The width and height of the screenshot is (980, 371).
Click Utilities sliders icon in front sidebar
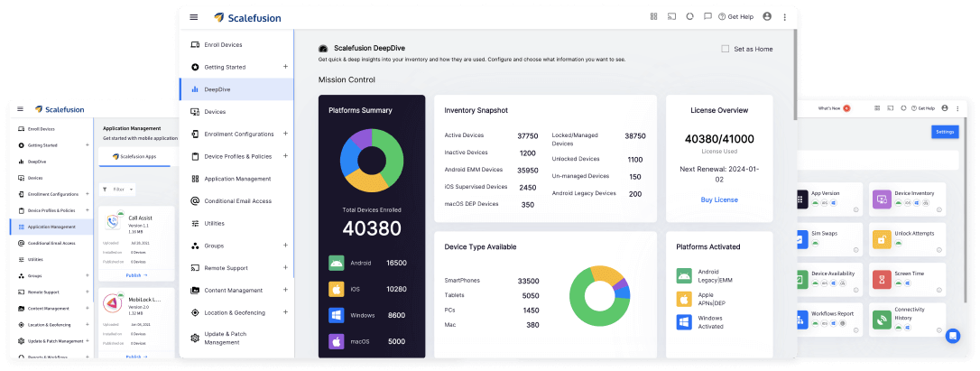[x=195, y=223]
